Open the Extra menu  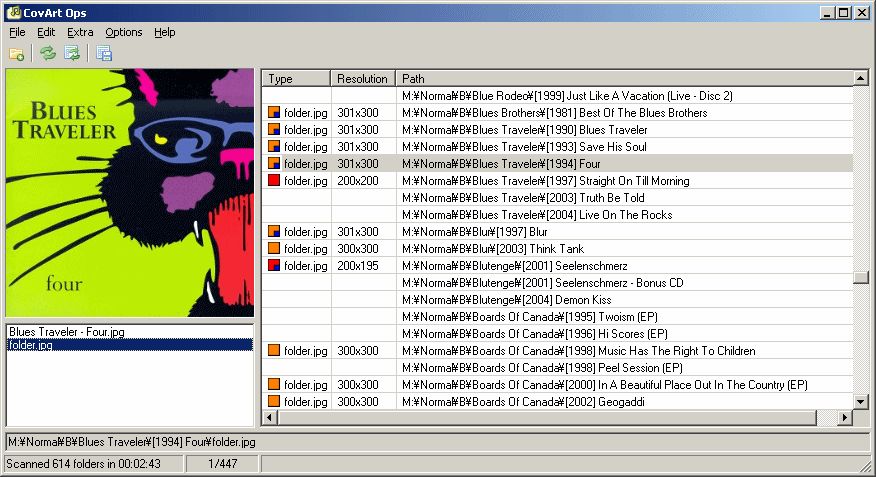pos(80,32)
